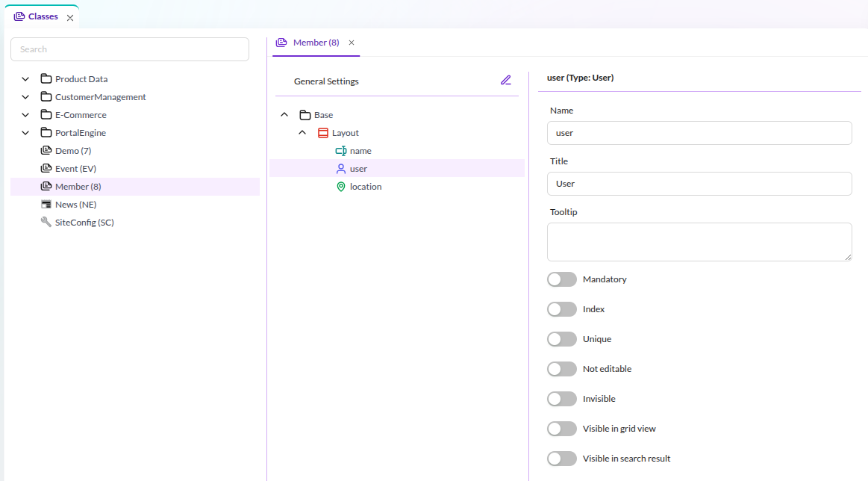Close the Member (8) tab

coord(352,43)
